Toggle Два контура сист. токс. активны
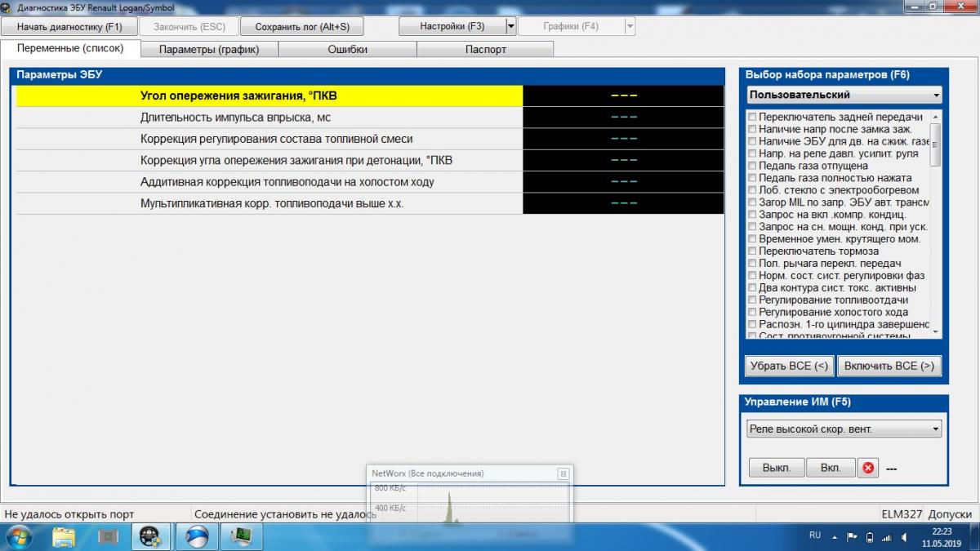This screenshot has height=551, width=980. [x=753, y=288]
